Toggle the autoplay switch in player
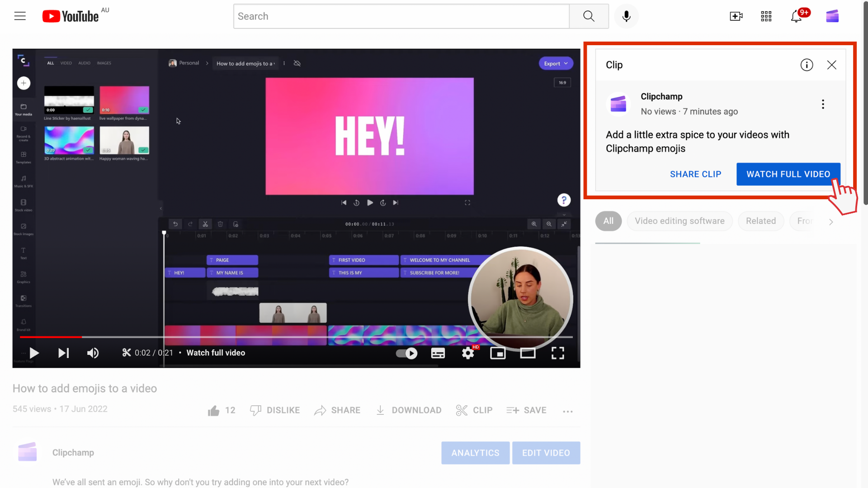 pyautogui.click(x=406, y=353)
